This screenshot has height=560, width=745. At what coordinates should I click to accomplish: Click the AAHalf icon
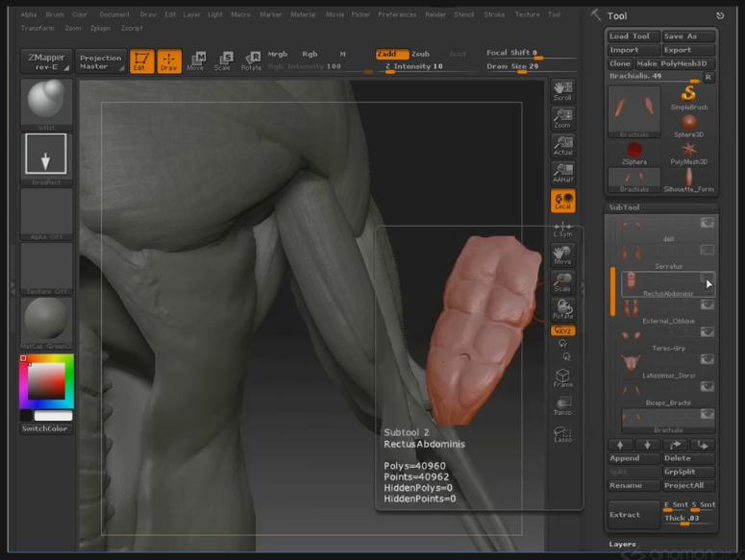562,173
